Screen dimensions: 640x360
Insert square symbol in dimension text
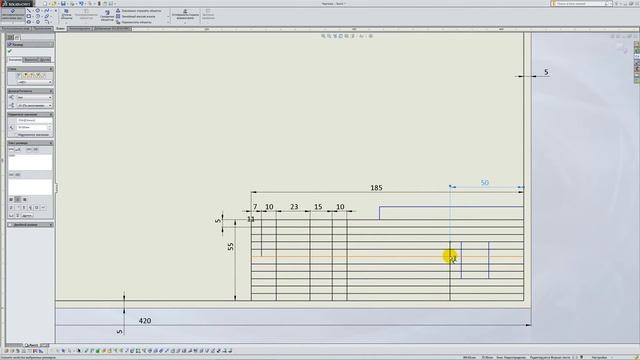37,208
